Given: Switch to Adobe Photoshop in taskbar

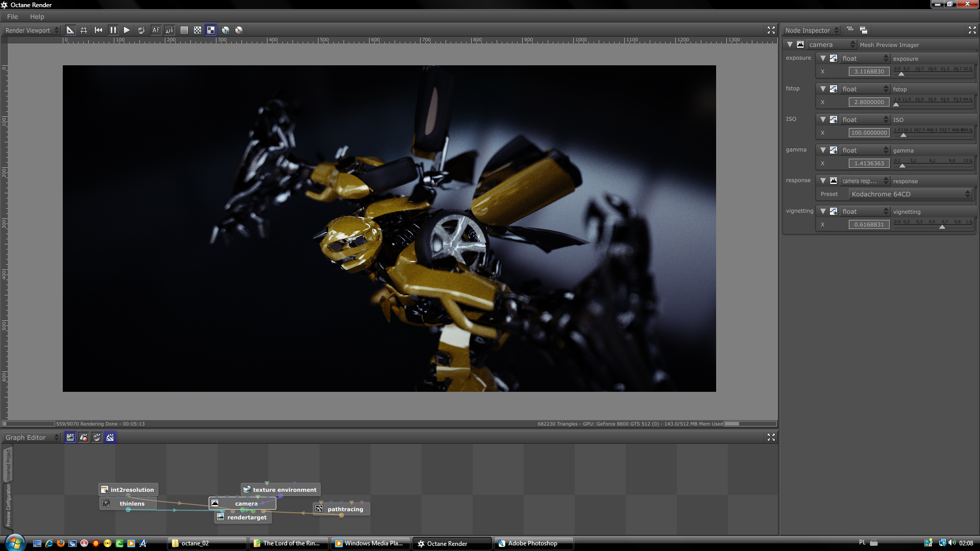Looking at the screenshot, I should point(532,543).
